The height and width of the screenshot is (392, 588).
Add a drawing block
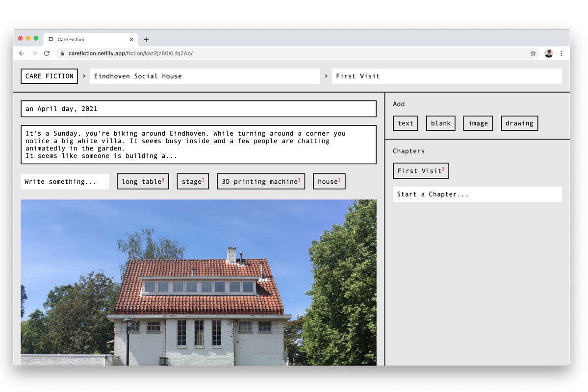(x=519, y=123)
